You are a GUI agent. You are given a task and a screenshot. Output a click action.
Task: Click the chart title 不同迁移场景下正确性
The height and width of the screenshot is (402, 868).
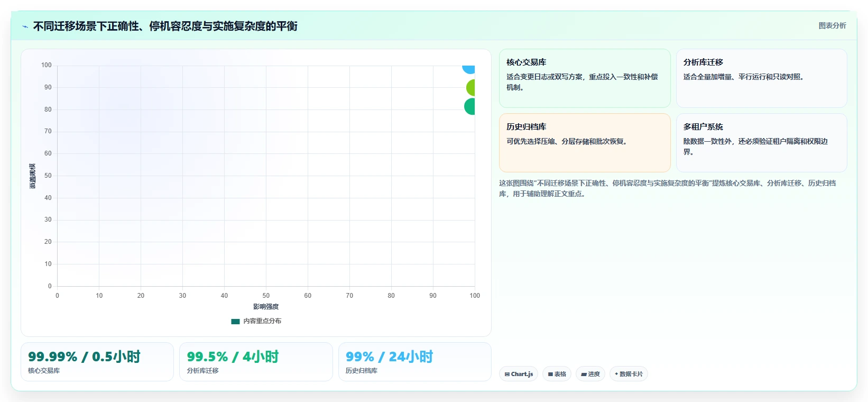click(165, 26)
